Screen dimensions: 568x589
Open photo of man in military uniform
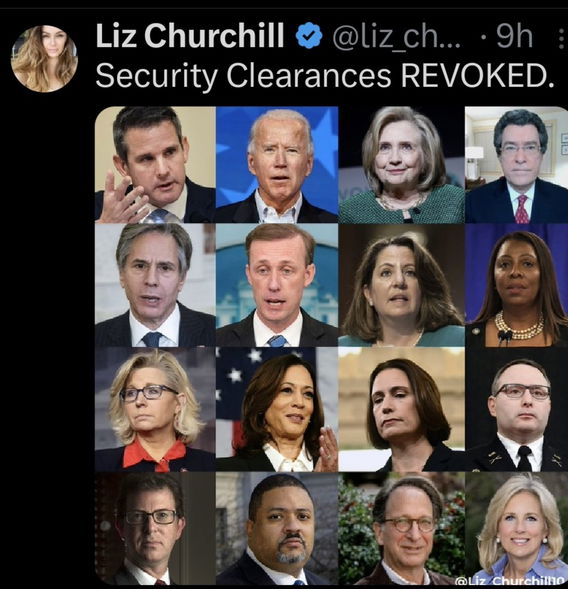click(x=517, y=409)
